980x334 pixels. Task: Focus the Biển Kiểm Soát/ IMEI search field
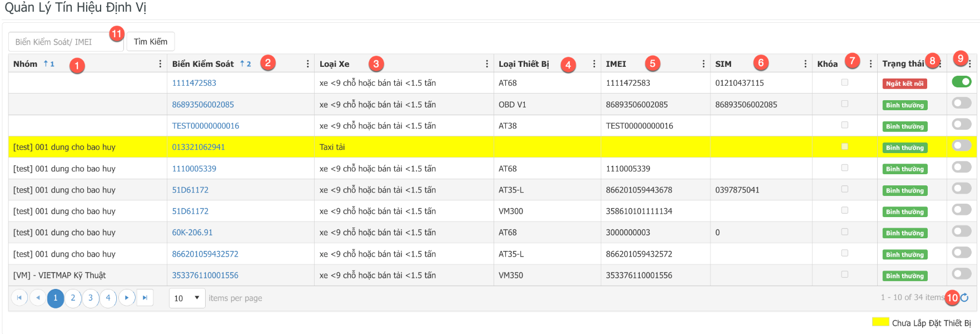pyautogui.click(x=66, y=42)
